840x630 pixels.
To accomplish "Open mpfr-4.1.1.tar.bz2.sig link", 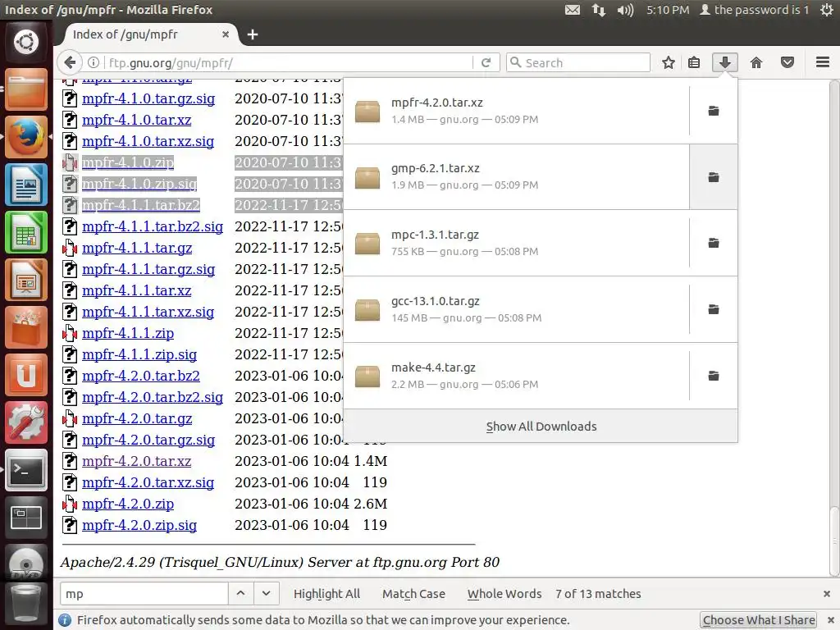I will click(153, 226).
